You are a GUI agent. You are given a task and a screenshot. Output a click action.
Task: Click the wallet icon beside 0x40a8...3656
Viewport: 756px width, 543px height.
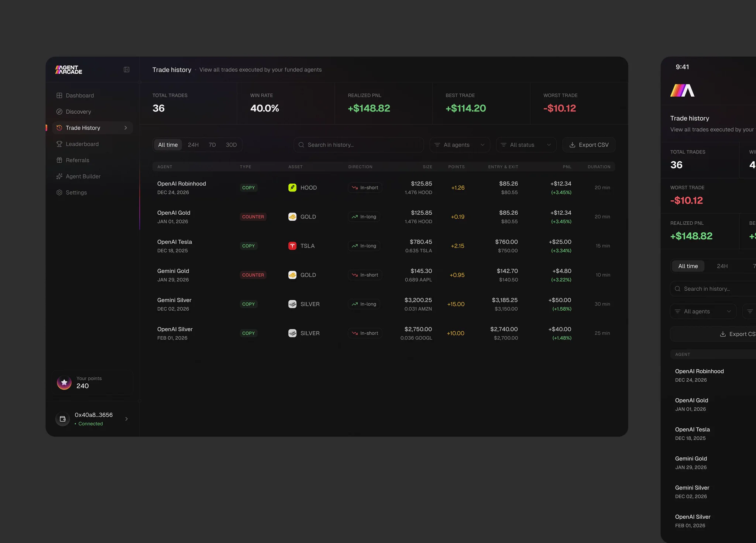coord(62,419)
